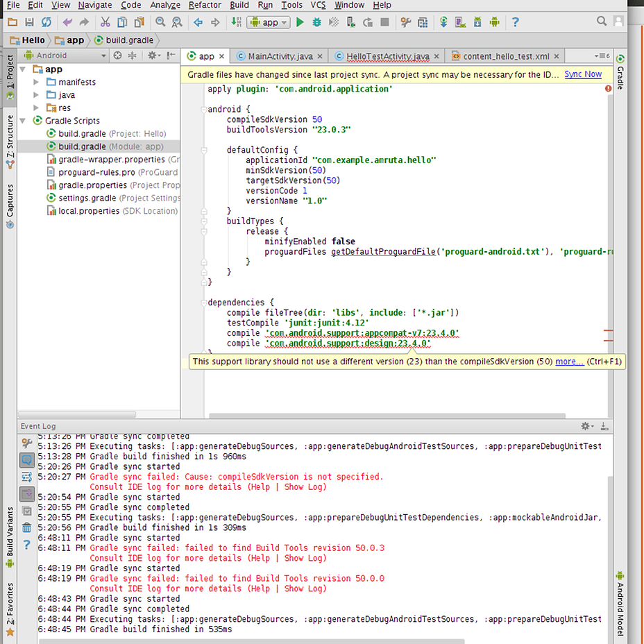This screenshot has height=644, width=644.
Task: Show the hidden editor tabs list
Action: (x=602, y=56)
